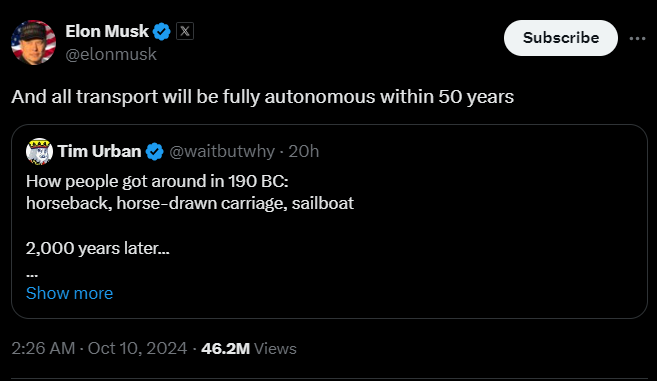Open Tim Urban's avatar in quoted post
This screenshot has height=381, width=657.
point(39,151)
